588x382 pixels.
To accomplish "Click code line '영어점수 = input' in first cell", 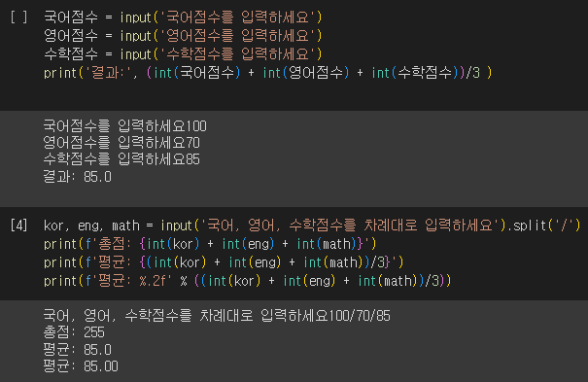I will pos(183,36).
